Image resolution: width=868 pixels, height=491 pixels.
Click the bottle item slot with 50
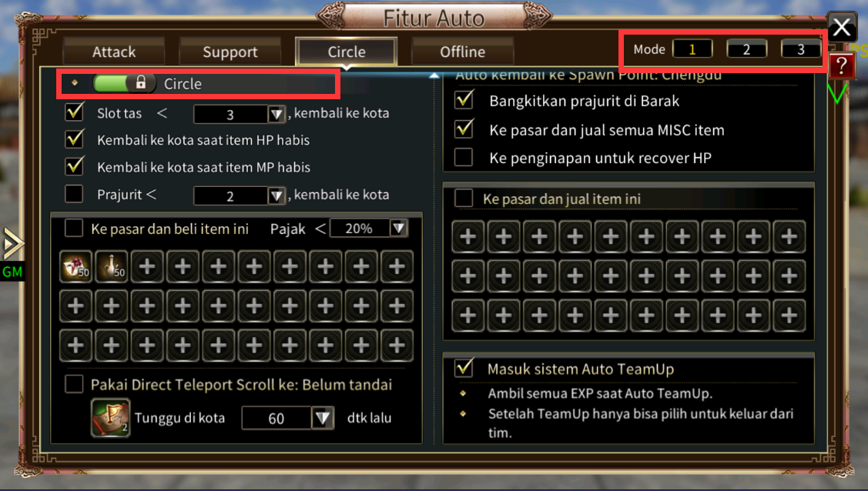click(111, 267)
